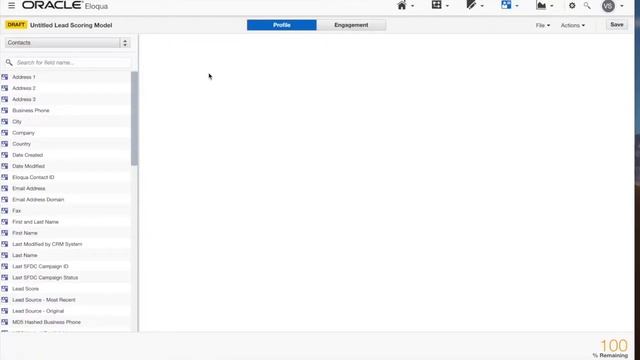The height and width of the screenshot is (360, 640).
Task: Switch to the Engagement tab
Action: [x=351, y=25]
